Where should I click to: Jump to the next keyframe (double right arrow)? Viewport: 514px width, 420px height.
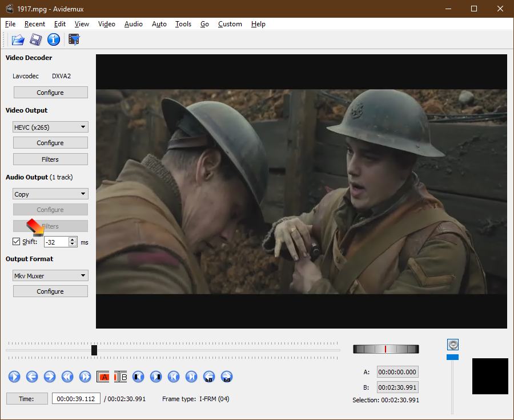point(85,377)
